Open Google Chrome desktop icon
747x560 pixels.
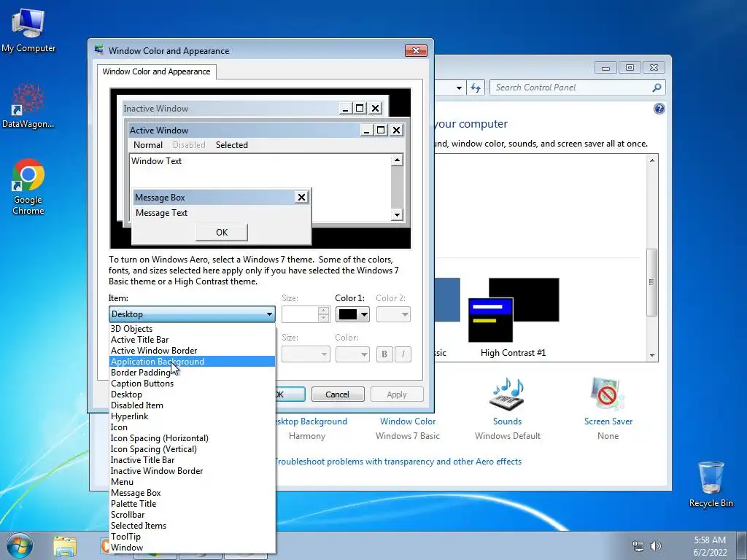point(28,186)
